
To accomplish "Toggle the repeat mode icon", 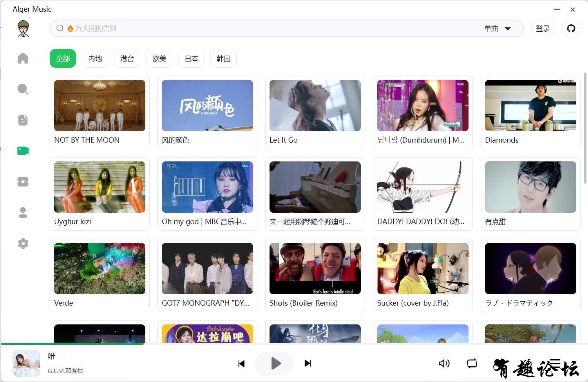I will [472, 364].
